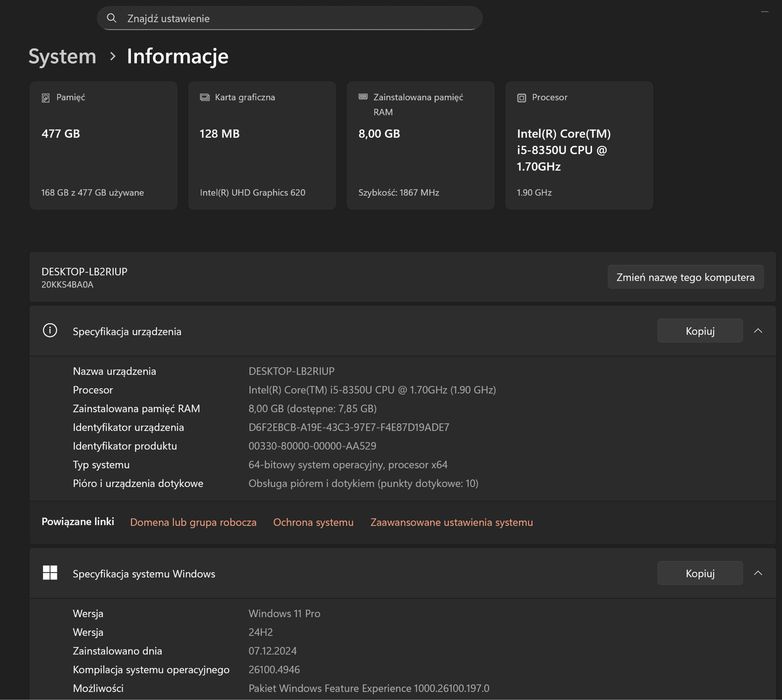Screen dimensions: 782x700
Task: Go back to System breadcrumb
Action: (x=62, y=56)
